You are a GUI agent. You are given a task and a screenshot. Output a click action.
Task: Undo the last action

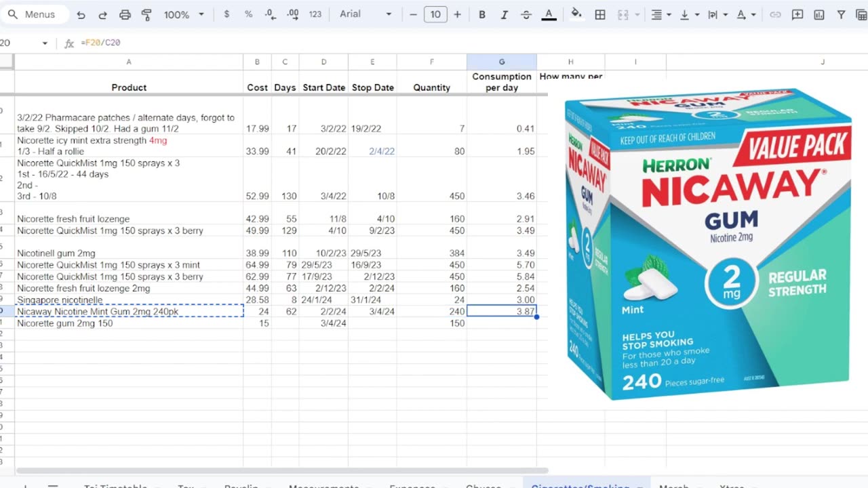pos(81,14)
